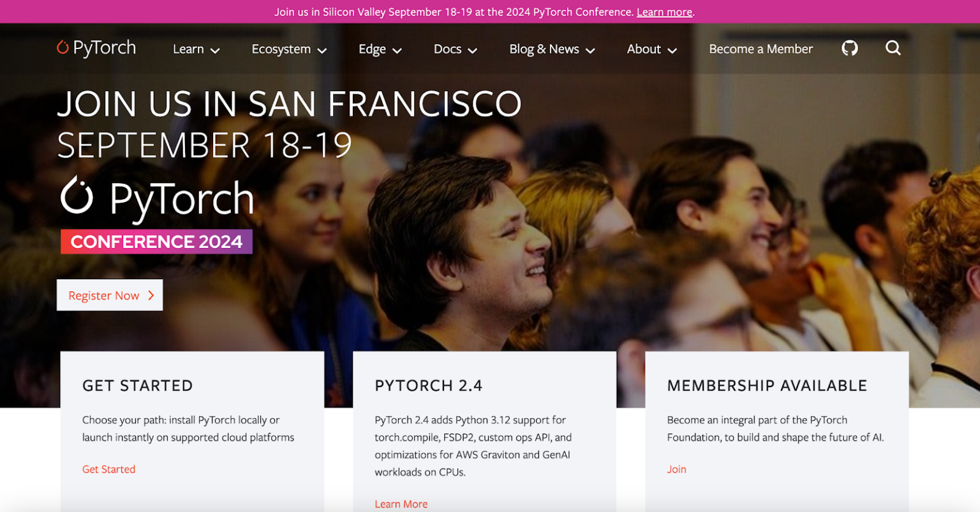
Task: Click the CONFERENCE 2024 banner graphic
Action: tap(156, 241)
